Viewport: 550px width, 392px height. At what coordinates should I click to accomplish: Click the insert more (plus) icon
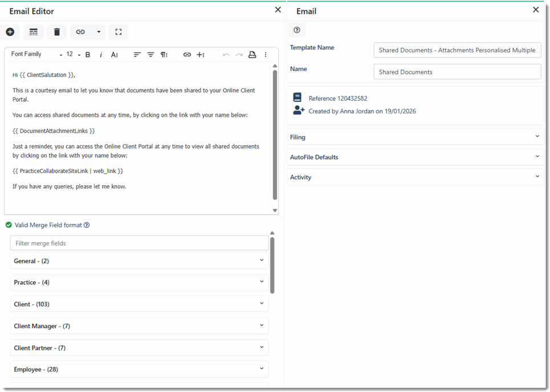[x=200, y=55]
